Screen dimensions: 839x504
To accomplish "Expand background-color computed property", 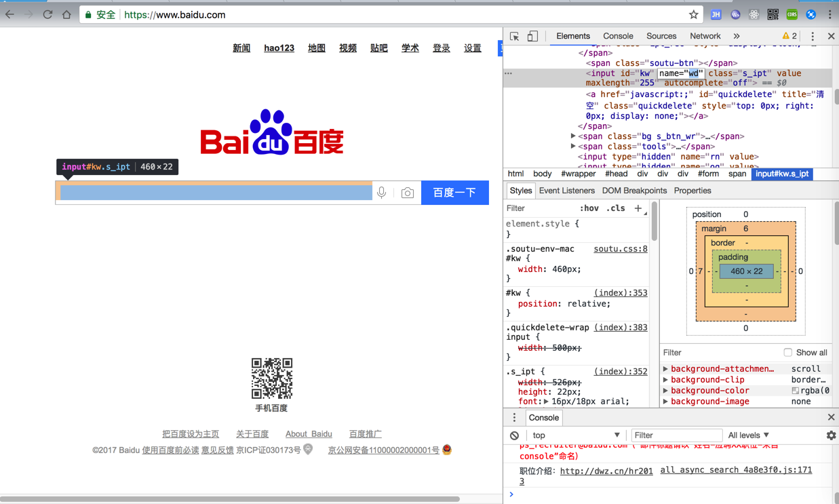I will (665, 391).
